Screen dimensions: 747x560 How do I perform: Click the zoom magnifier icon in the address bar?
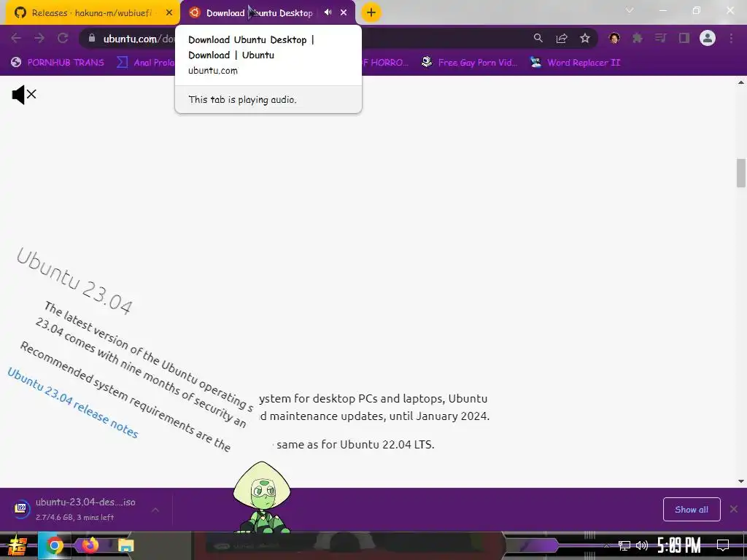[x=538, y=38]
